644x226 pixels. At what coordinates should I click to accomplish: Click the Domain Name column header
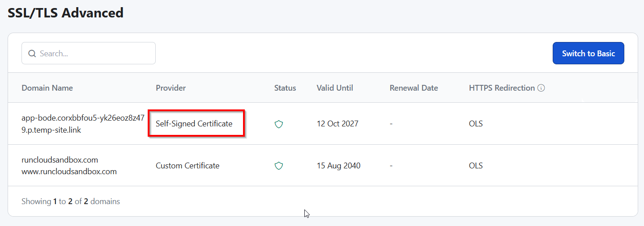pyautogui.click(x=47, y=88)
